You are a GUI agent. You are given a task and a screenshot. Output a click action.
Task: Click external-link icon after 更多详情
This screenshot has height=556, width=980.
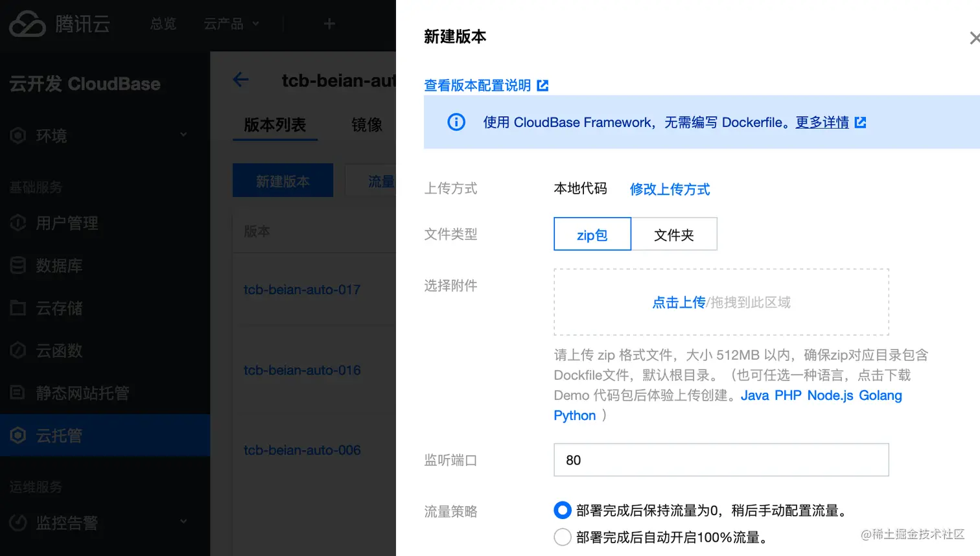point(860,122)
